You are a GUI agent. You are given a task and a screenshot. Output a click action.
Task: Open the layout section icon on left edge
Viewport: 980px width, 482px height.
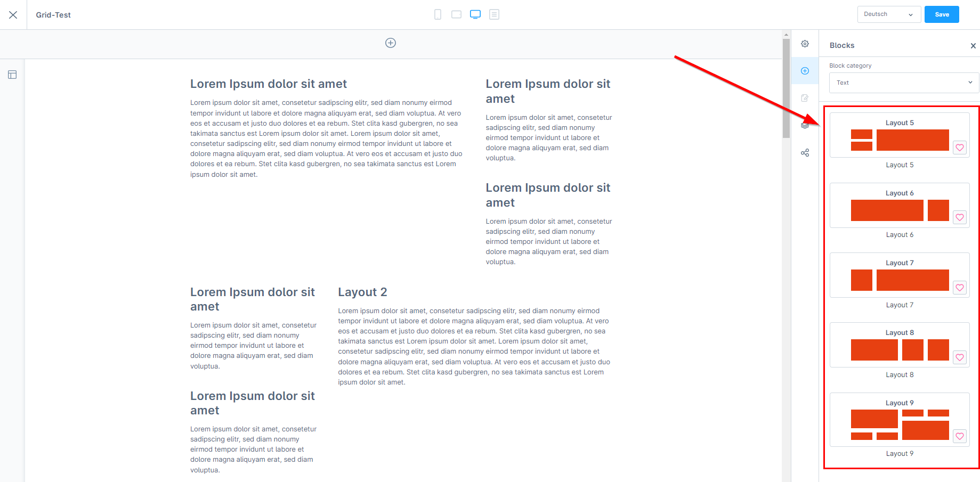point(12,75)
